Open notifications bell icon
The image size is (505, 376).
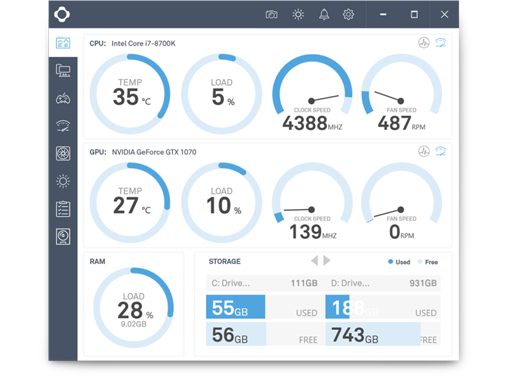click(x=324, y=14)
